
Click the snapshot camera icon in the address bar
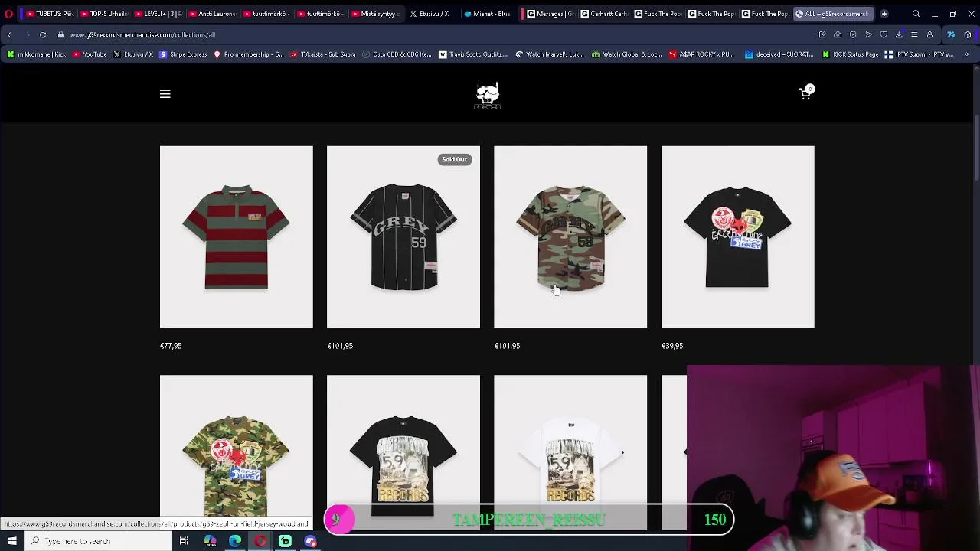pos(838,34)
